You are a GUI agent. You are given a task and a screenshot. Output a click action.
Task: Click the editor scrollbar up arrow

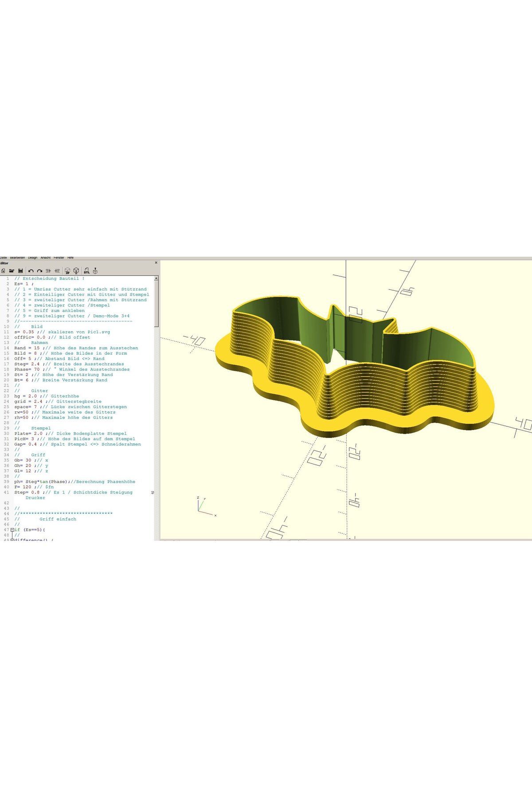[156, 278]
